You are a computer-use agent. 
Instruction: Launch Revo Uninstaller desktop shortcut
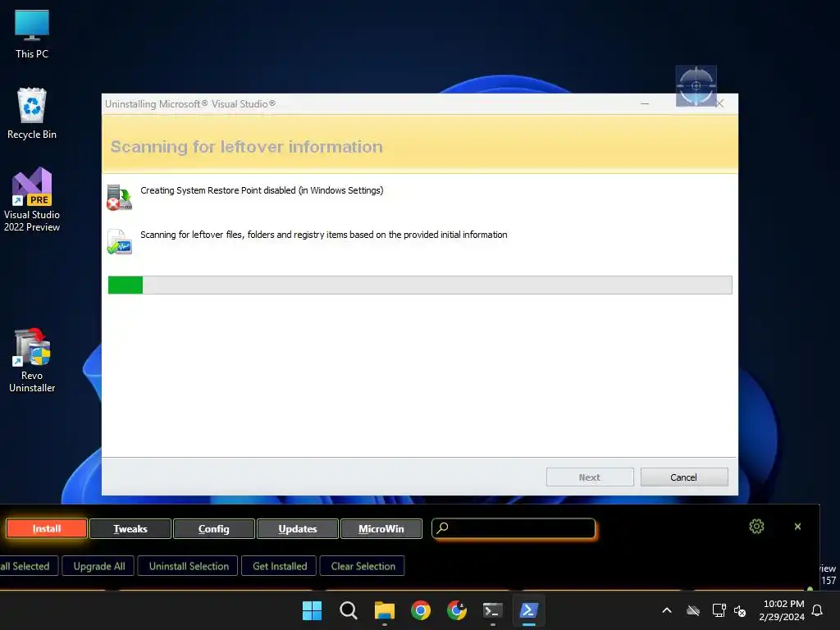click(32, 360)
